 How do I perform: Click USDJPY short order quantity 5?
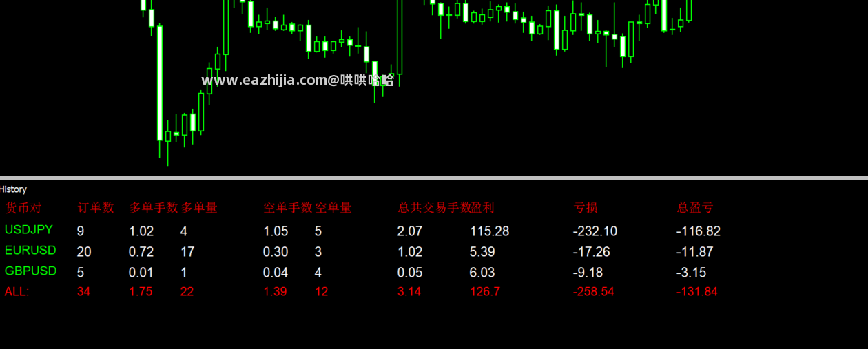click(x=318, y=231)
